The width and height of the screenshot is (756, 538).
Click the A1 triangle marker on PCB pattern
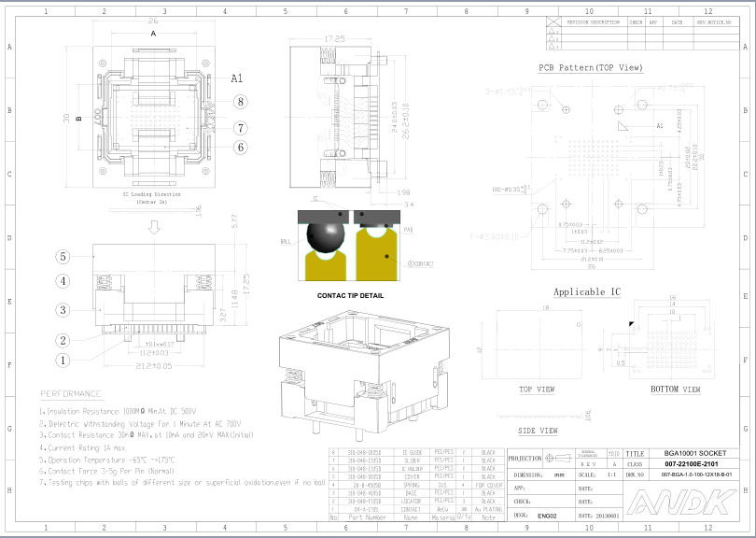tap(623, 126)
